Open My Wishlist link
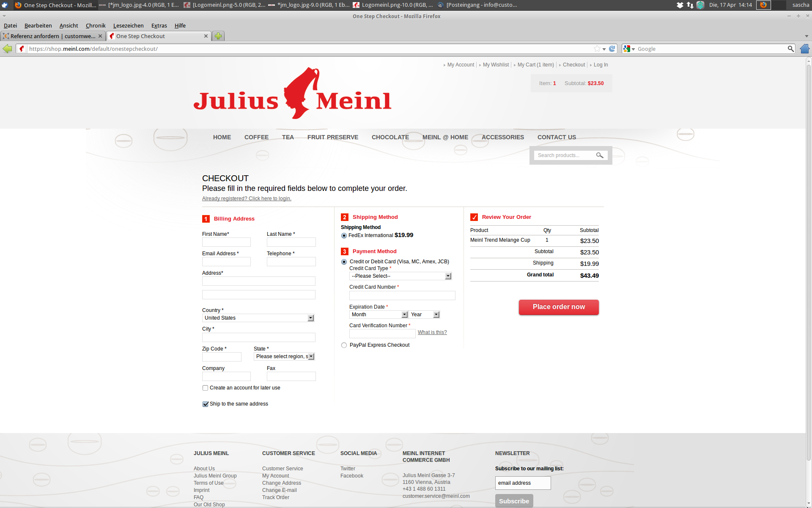The image size is (812, 508). pos(496,65)
